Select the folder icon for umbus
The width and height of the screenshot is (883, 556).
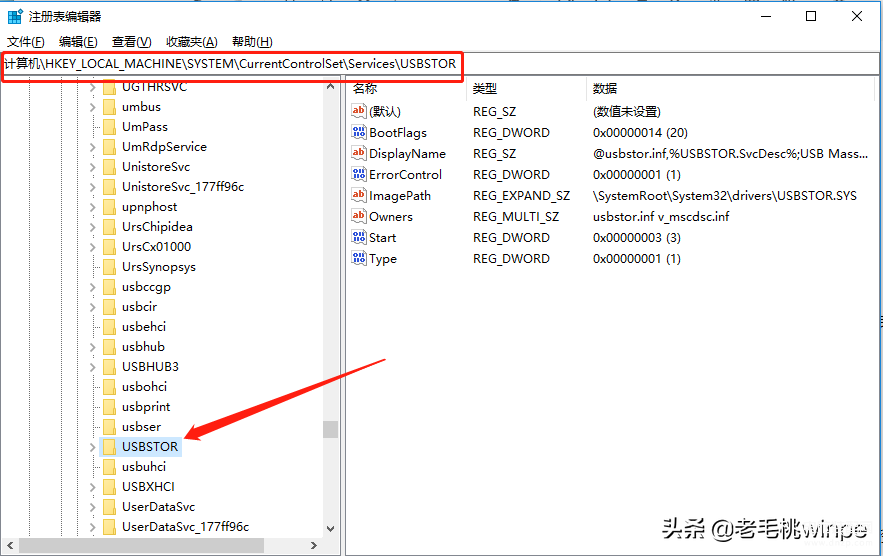[x=110, y=107]
